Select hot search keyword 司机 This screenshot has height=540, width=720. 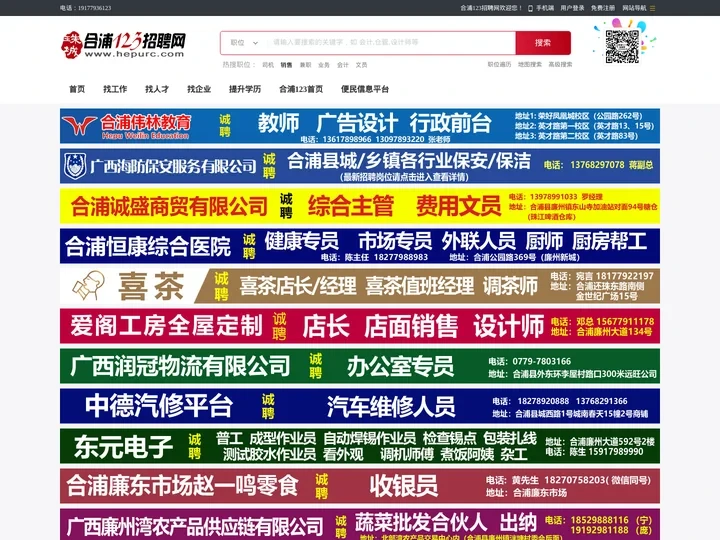pyautogui.click(x=268, y=65)
